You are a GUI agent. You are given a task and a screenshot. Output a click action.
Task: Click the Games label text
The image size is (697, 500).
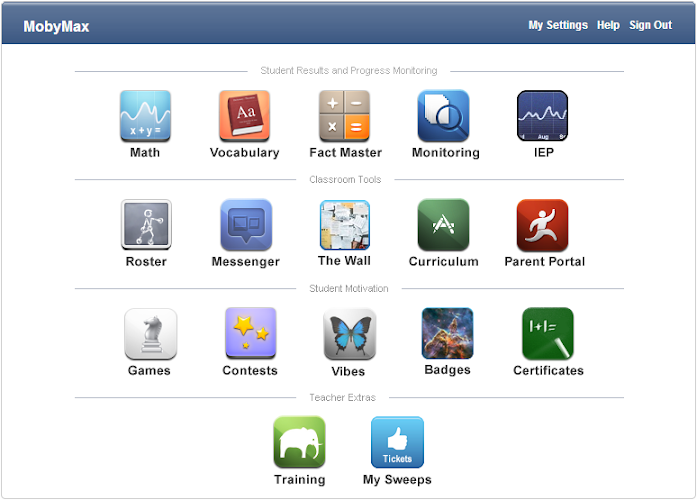tap(149, 370)
